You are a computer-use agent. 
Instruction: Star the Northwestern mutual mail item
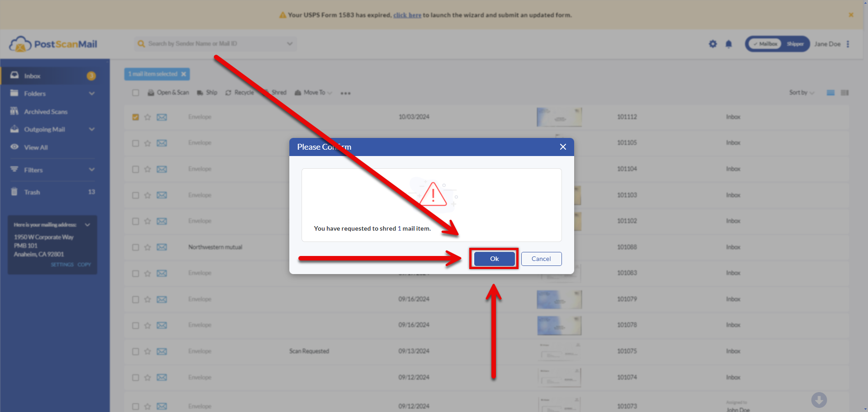[x=147, y=247]
